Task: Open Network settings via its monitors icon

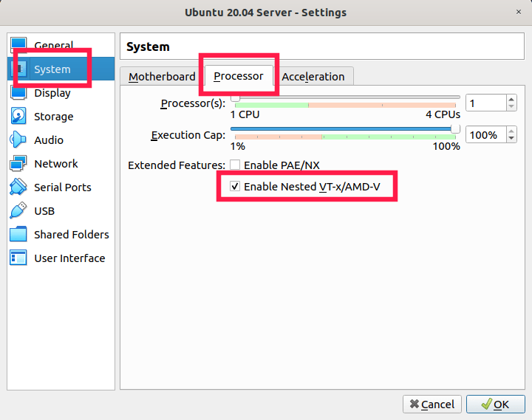Action: [x=18, y=163]
